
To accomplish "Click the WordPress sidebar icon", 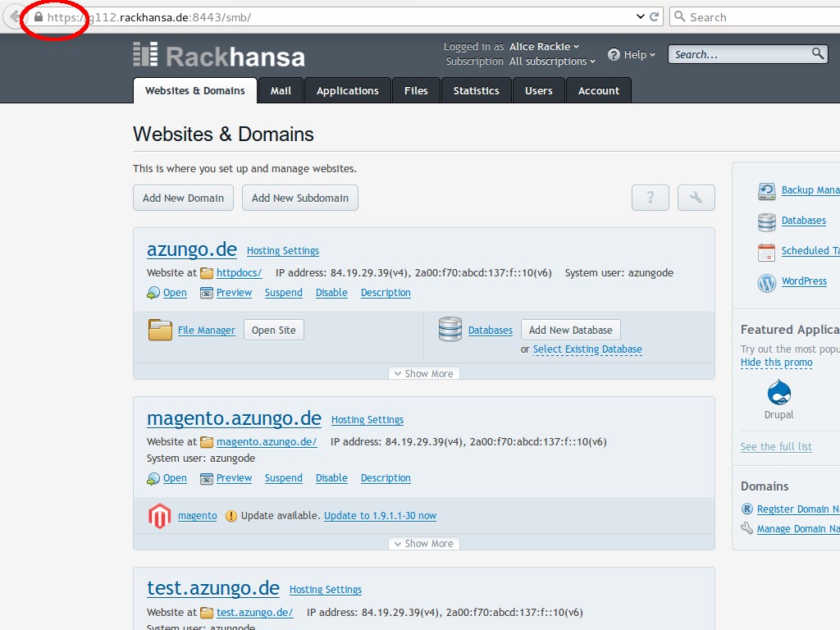I will point(767,282).
